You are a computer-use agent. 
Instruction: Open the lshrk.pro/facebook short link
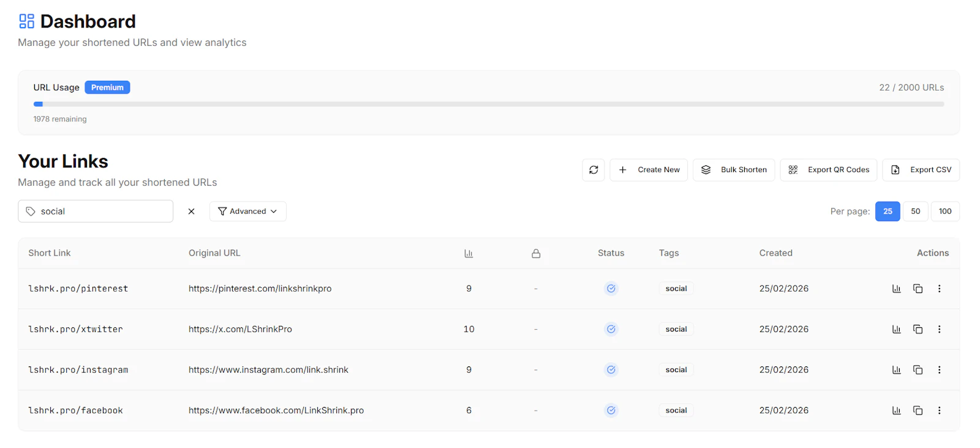[75, 411]
